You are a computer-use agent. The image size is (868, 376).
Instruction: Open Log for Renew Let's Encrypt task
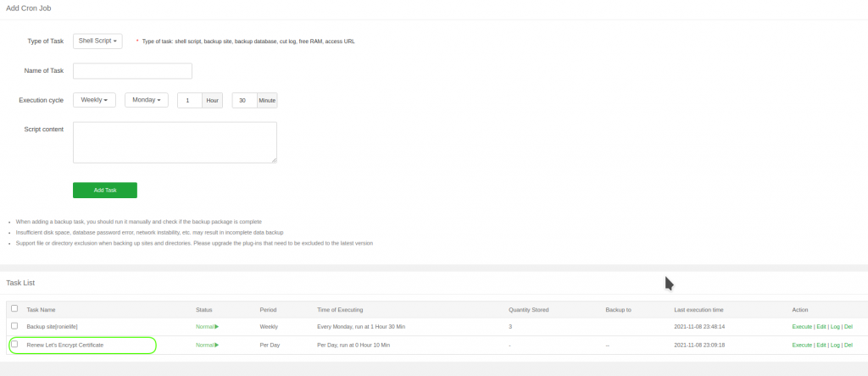coord(835,345)
